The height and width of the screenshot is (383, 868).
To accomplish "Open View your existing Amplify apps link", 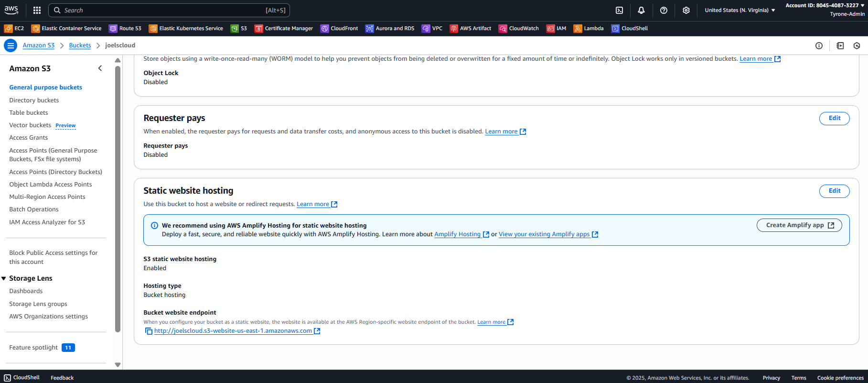I will click(548, 234).
